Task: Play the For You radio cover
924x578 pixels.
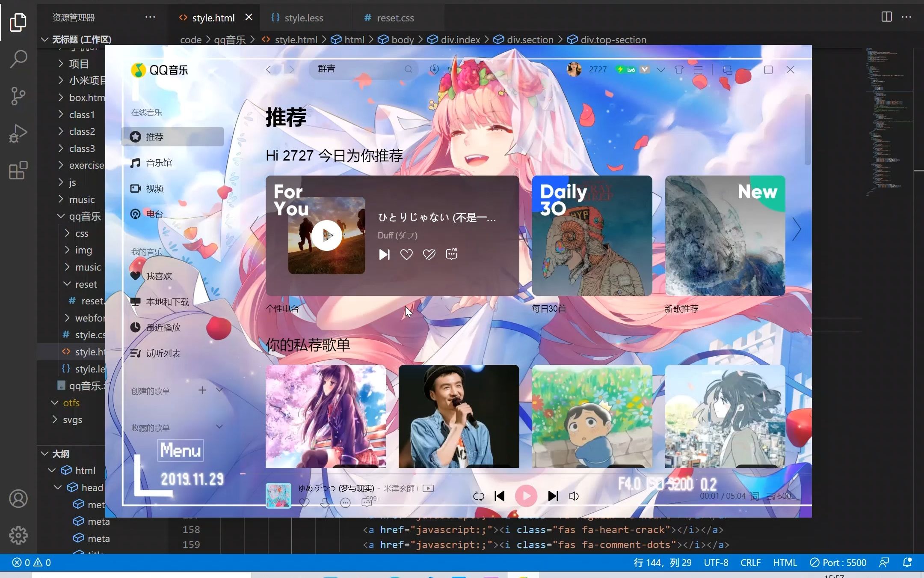Action: 326,235
